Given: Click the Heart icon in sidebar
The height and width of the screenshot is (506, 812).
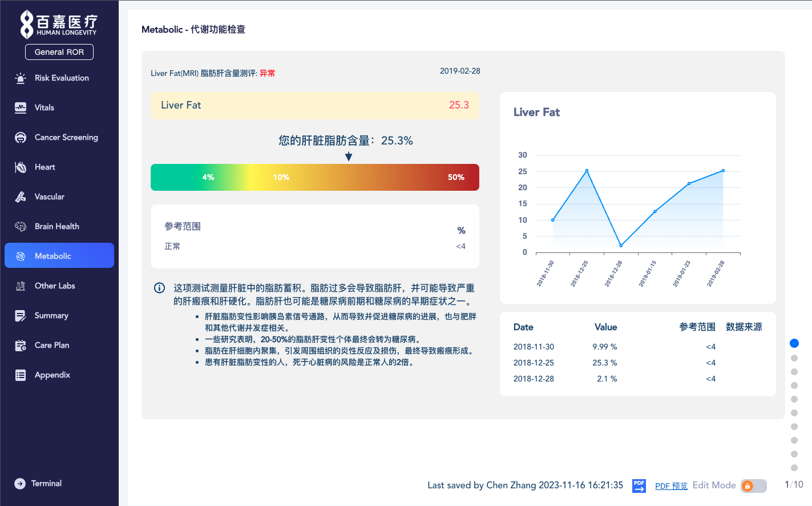Looking at the screenshot, I should [x=21, y=167].
